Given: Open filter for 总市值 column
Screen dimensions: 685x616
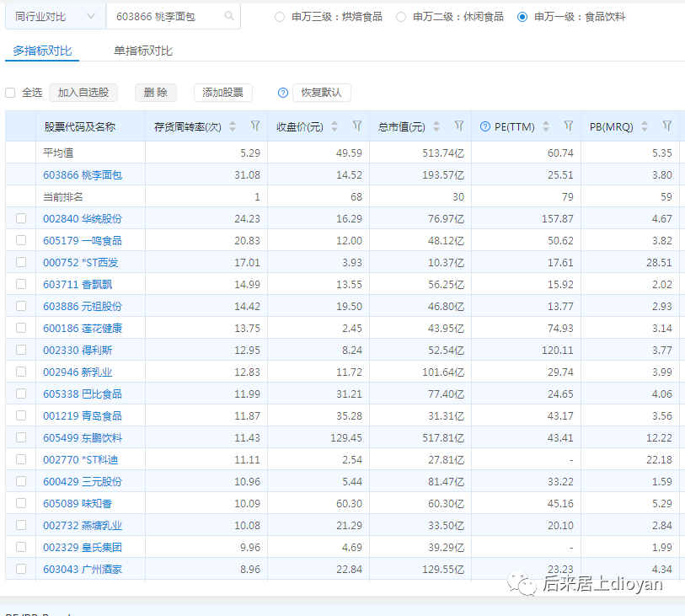Looking at the screenshot, I should pyautogui.click(x=459, y=126).
